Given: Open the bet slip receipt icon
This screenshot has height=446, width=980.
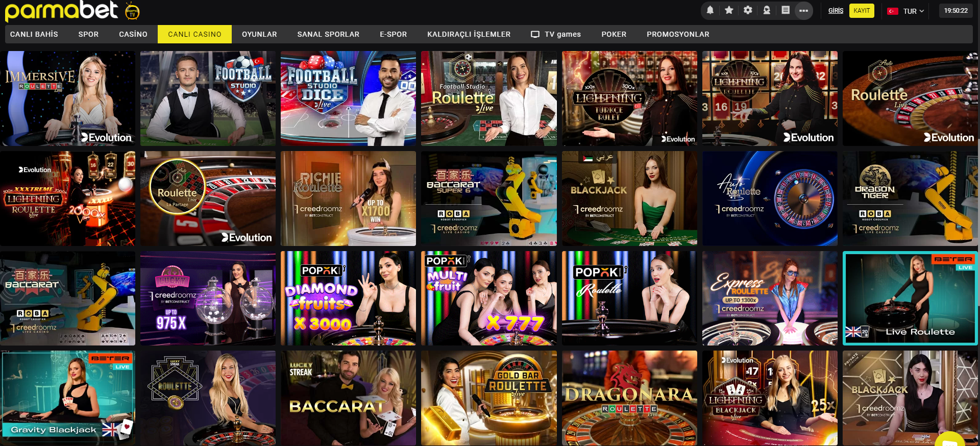Looking at the screenshot, I should point(786,10).
